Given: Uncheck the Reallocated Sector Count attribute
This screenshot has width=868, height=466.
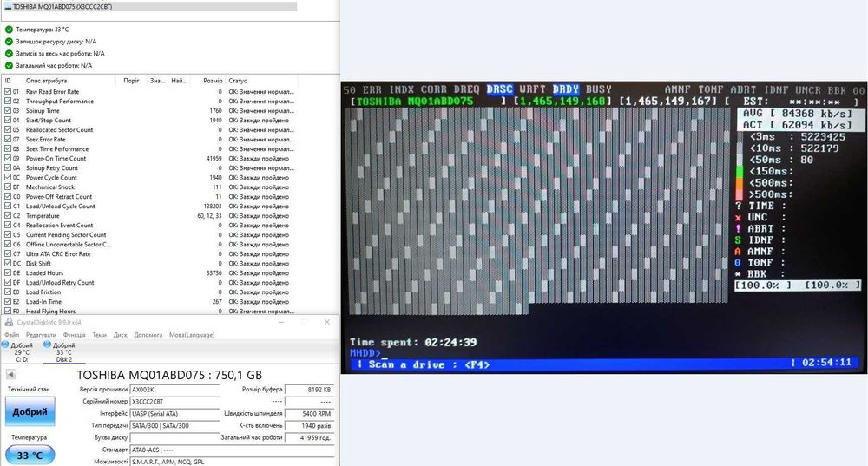Looking at the screenshot, I should tap(8, 129).
